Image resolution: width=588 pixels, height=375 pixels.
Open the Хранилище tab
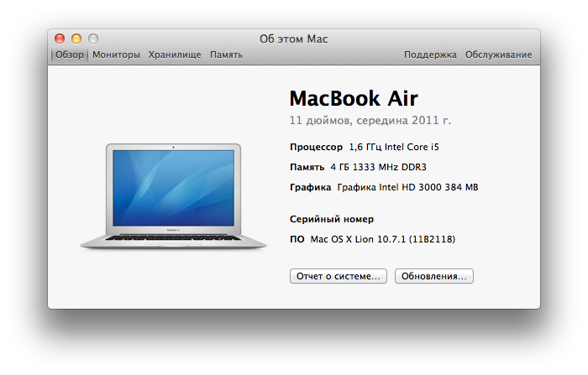pyautogui.click(x=175, y=55)
